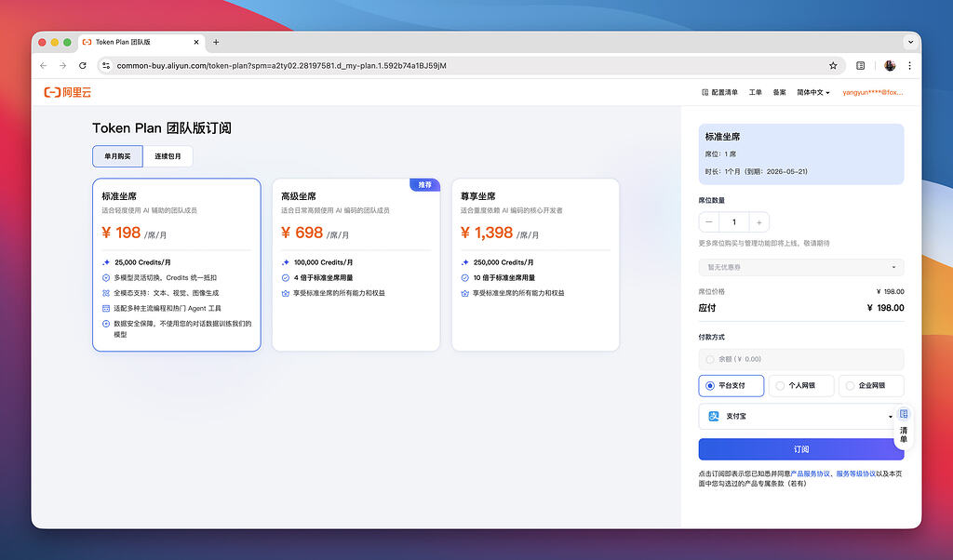Click the 100,000 Credits sparkle icon
The image size is (953, 560).
click(x=285, y=262)
